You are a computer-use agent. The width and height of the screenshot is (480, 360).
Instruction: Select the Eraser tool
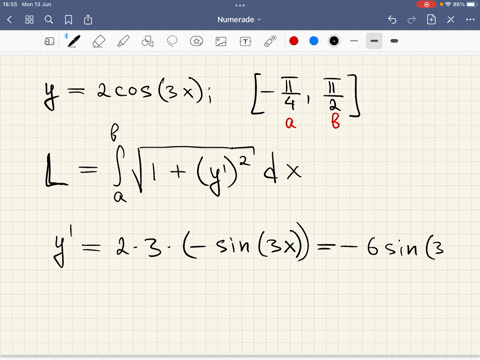click(98, 41)
